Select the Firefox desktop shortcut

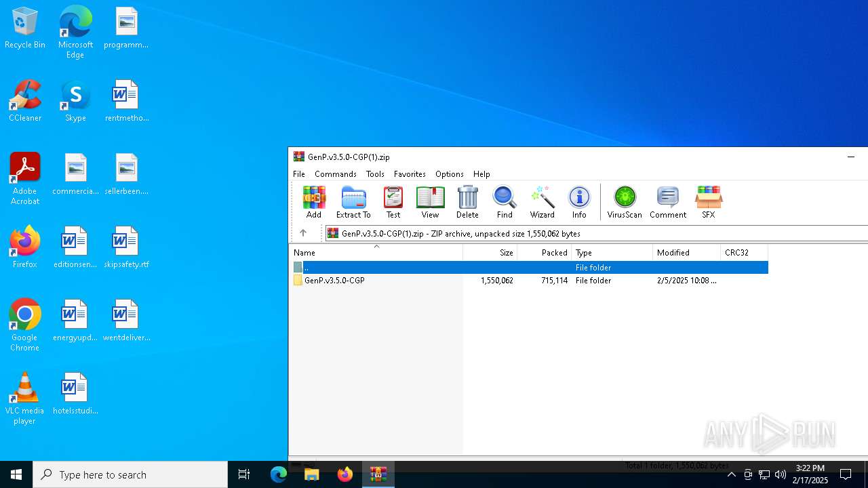coord(25,247)
